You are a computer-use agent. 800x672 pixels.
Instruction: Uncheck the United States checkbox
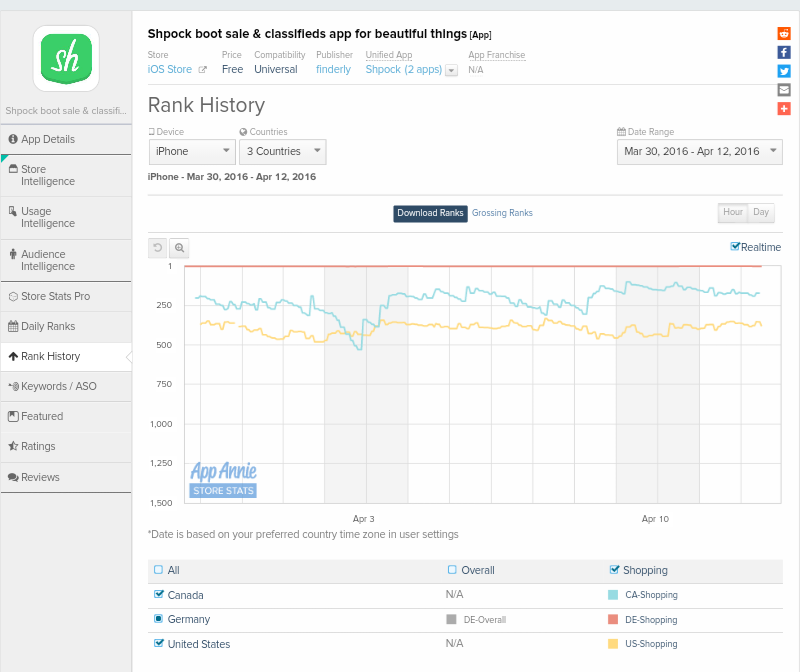pos(159,643)
